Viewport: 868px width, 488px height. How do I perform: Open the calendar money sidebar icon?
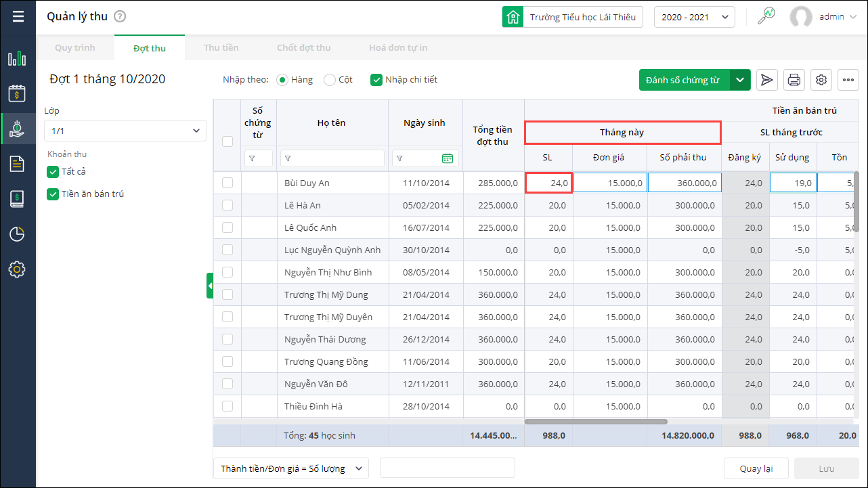click(17, 93)
